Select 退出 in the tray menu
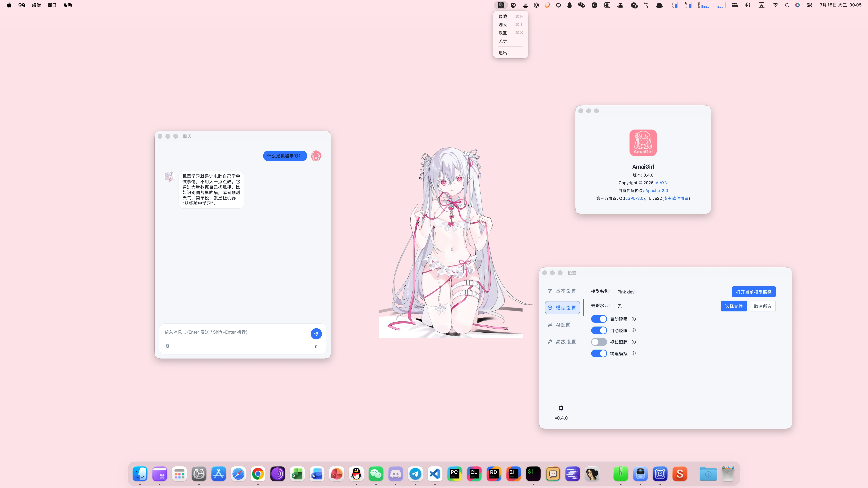Screen dimensions: 868x488 click(510, 53)
